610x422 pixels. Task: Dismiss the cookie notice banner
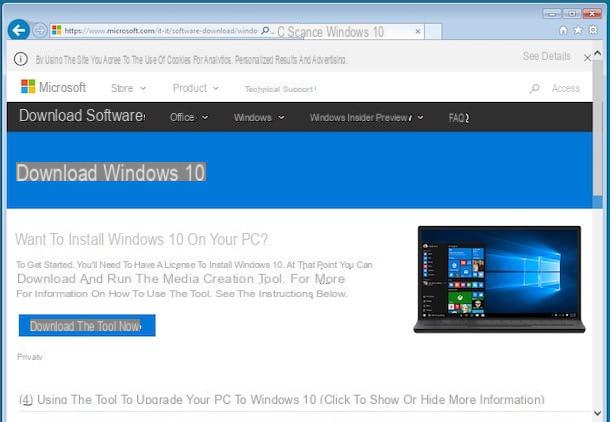tap(587, 58)
